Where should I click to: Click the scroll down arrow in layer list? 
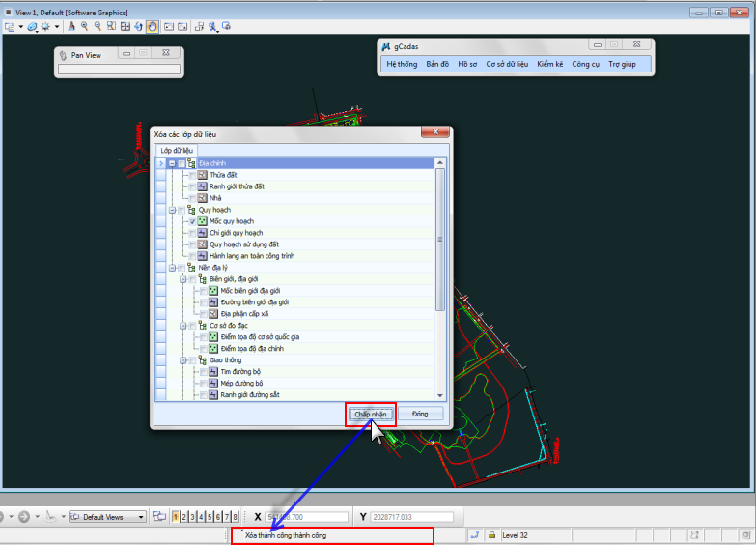[440, 395]
